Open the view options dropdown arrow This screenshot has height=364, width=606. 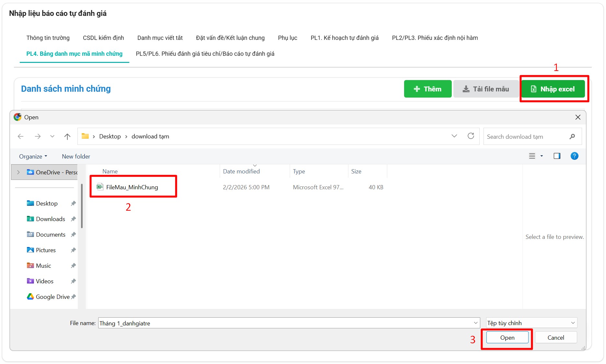pos(542,156)
